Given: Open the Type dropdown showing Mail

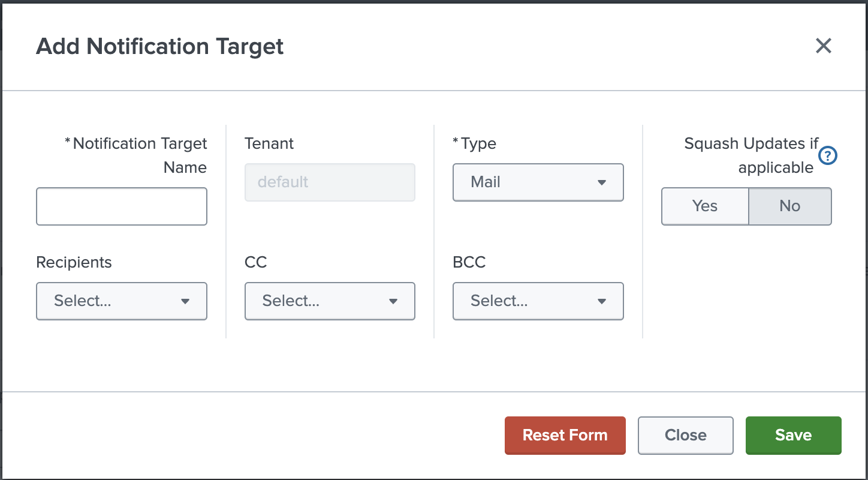Looking at the screenshot, I should pyautogui.click(x=538, y=182).
